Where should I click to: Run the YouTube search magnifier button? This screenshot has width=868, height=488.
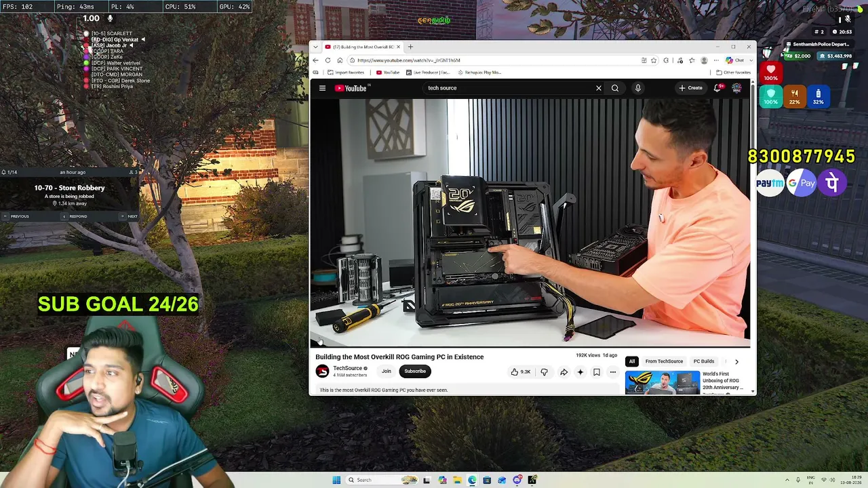point(615,88)
